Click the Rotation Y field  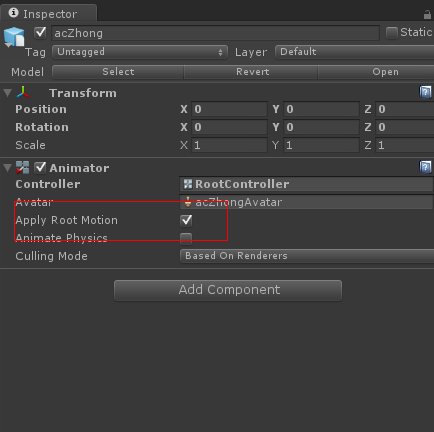321,127
